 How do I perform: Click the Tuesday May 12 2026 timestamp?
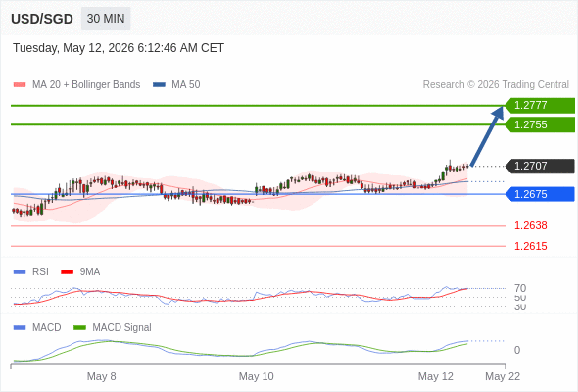tap(119, 48)
